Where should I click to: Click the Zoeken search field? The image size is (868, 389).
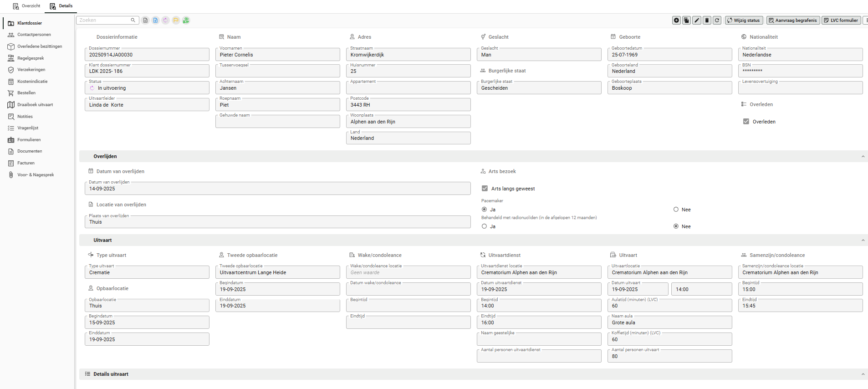click(x=104, y=20)
